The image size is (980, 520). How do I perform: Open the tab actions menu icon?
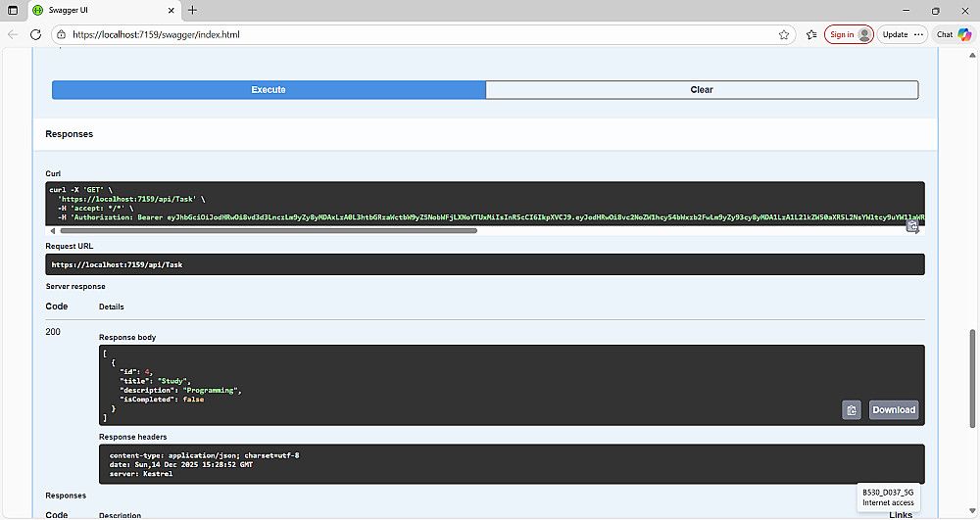(x=13, y=10)
